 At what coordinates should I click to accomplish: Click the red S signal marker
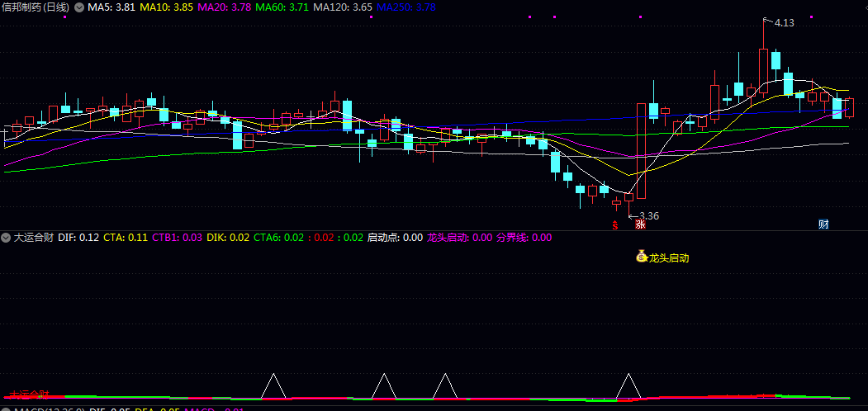click(x=614, y=224)
